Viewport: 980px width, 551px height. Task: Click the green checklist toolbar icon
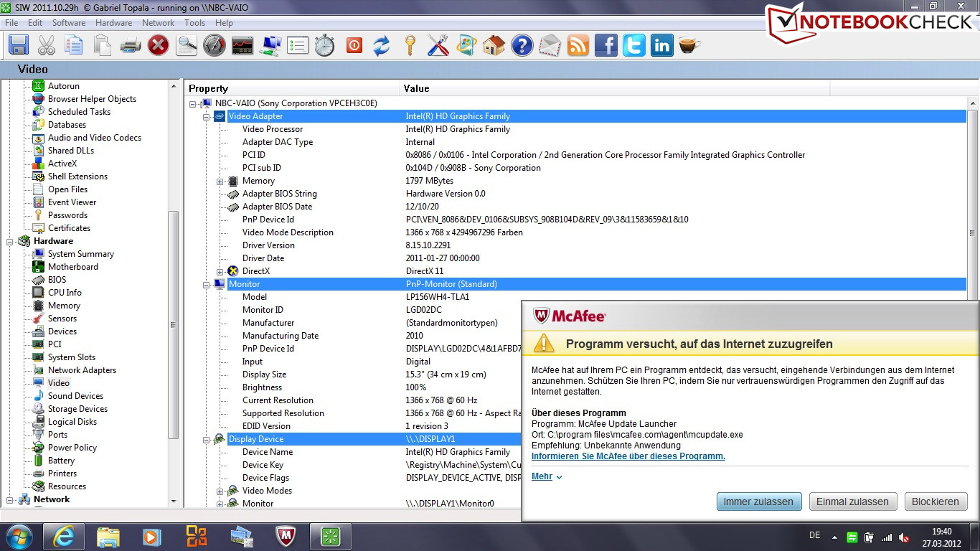tap(297, 45)
